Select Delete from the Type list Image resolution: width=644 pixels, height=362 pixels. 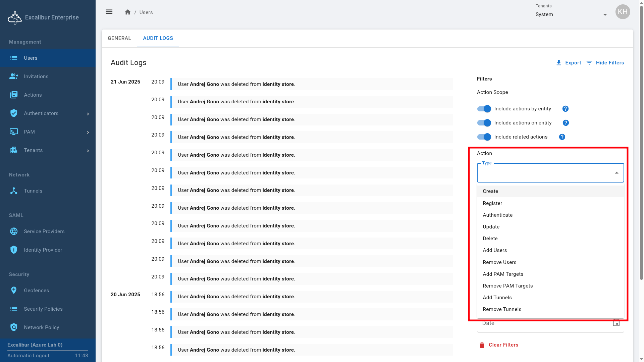tap(490, 239)
